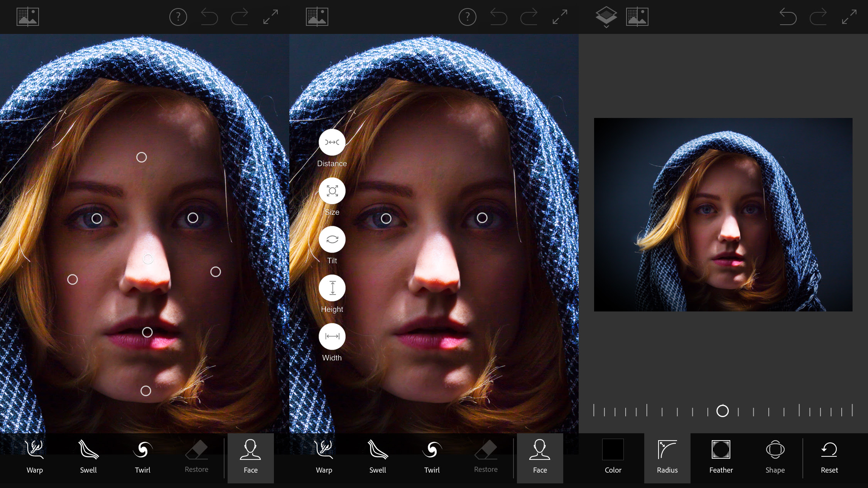Tap the eye Tilt adjustment button
Viewport: 868px width, 488px height.
click(332, 239)
